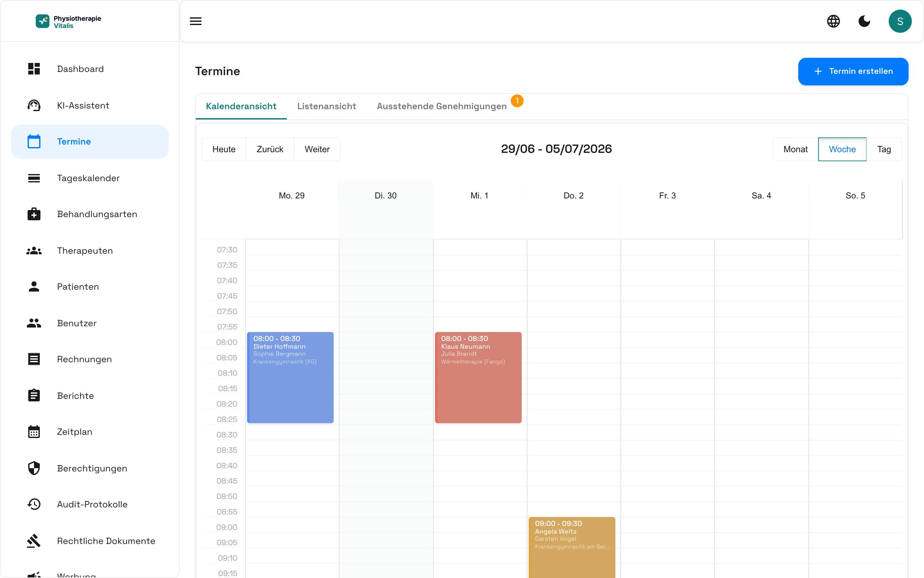Image resolution: width=924 pixels, height=578 pixels.
Task: Navigate to Patienten
Action: coord(90,287)
